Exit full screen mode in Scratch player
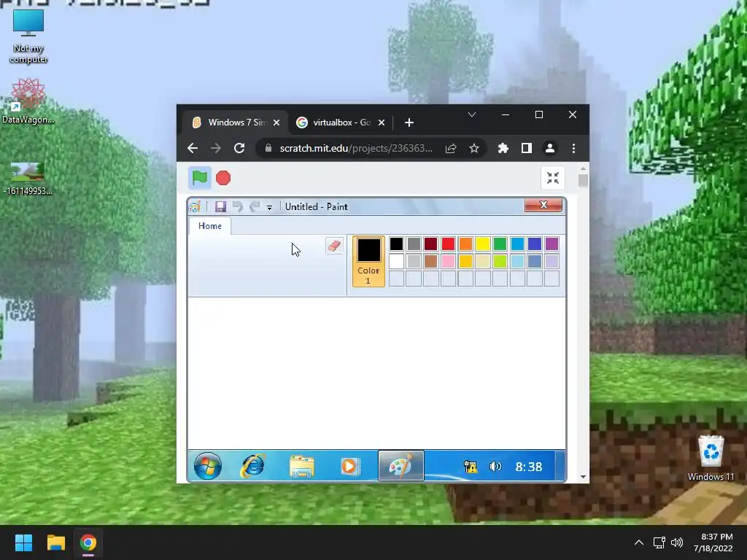 [553, 178]
